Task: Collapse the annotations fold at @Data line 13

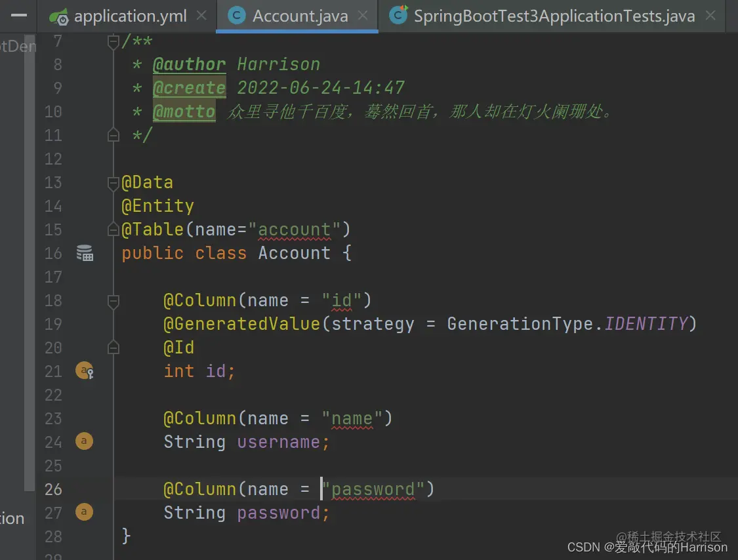Action: click(113, 183)
